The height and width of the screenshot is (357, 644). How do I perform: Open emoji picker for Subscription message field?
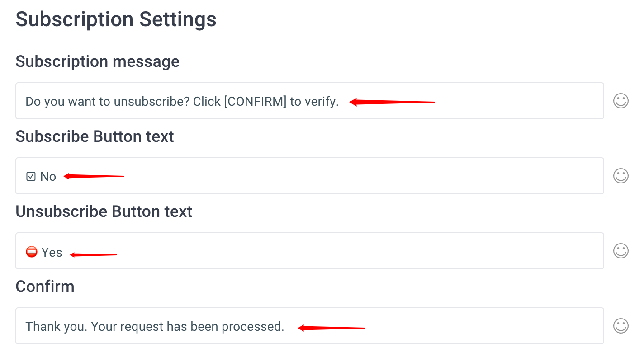[x=620, y=101]
